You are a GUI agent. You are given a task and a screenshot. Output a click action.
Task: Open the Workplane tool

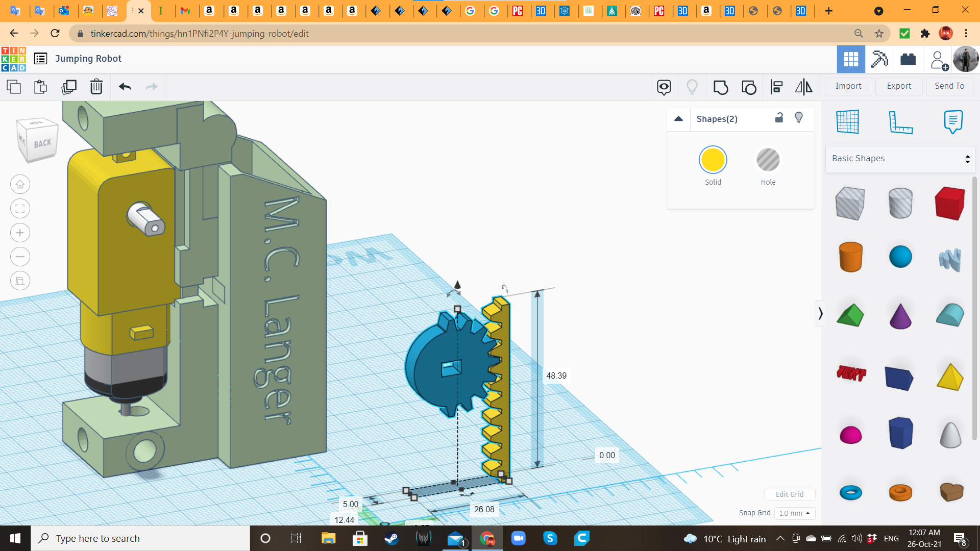848,122
